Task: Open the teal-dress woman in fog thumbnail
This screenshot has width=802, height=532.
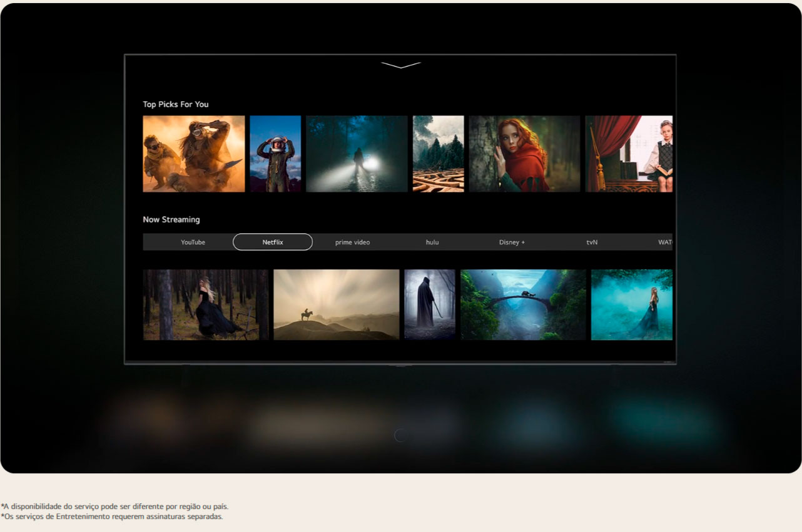Action: pyautogui.click(x=632, y=304)
